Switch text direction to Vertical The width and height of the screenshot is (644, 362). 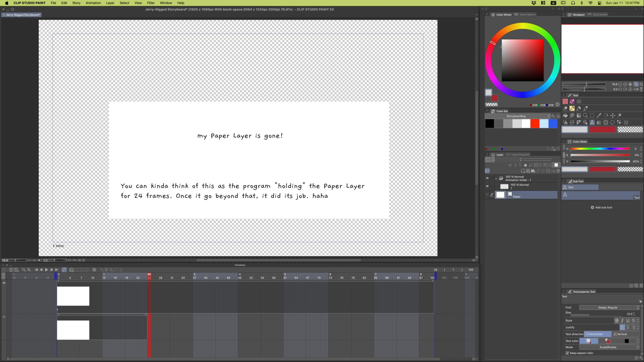coord(620,334)
